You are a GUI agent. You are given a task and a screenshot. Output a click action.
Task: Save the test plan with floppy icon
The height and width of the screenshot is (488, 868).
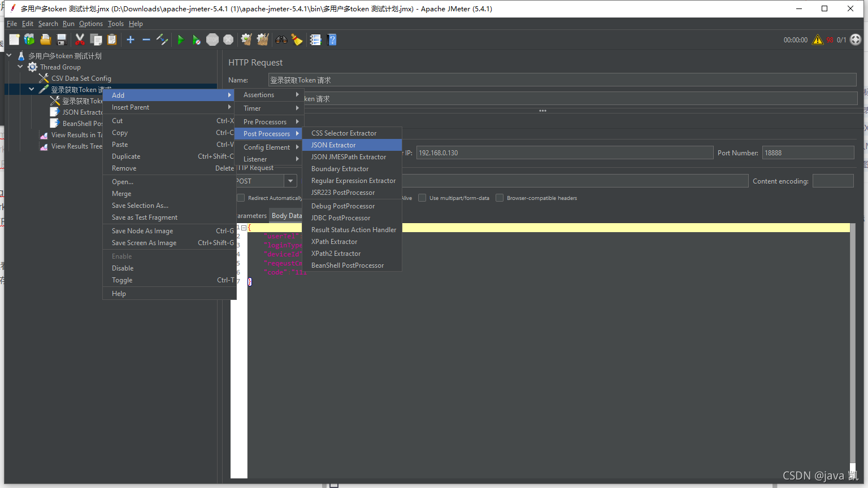[x=62, y=40]
